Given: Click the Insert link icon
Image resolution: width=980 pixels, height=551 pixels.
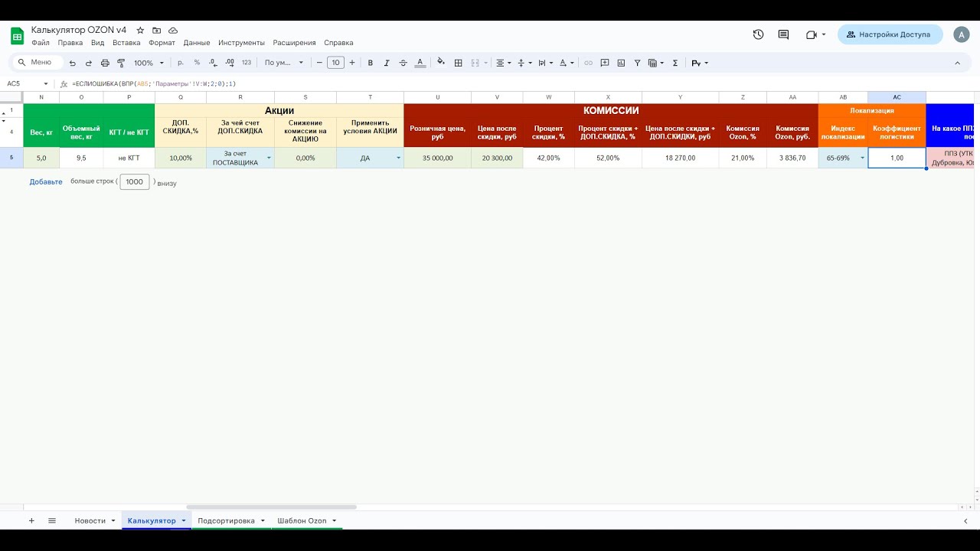Looking at the screenshot, I should click(588, 63).
